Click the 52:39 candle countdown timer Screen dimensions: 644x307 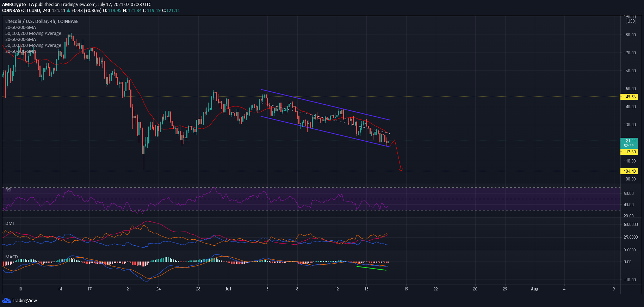[x=629, y=146]
